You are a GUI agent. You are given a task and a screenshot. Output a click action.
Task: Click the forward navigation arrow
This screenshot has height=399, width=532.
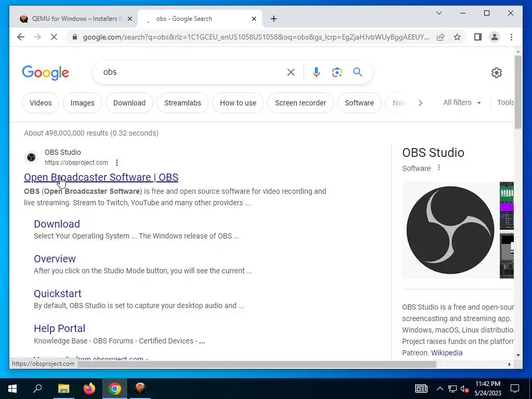tap(37, 37)
